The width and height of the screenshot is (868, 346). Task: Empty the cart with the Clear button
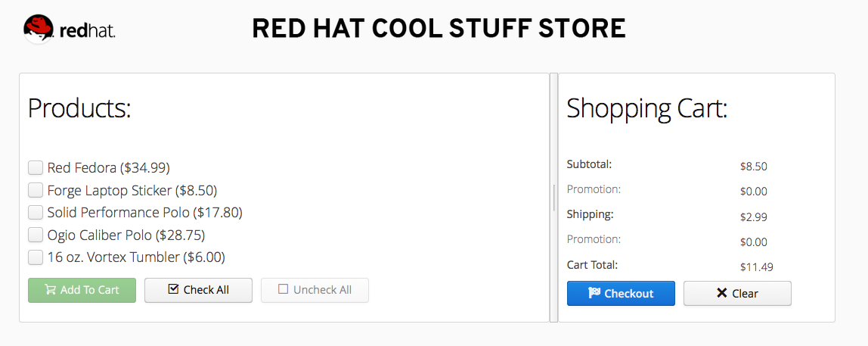click(x=737, y=293)
